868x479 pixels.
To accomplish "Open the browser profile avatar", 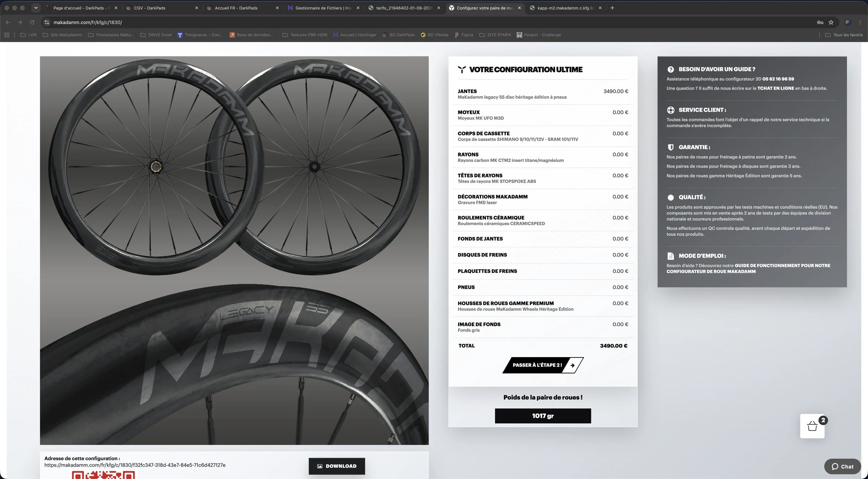I will pos(848,22).
